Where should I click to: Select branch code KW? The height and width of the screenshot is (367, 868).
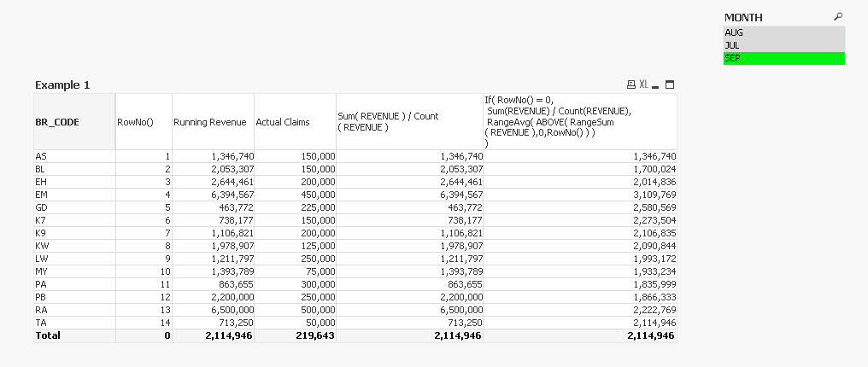click(74, 246)
